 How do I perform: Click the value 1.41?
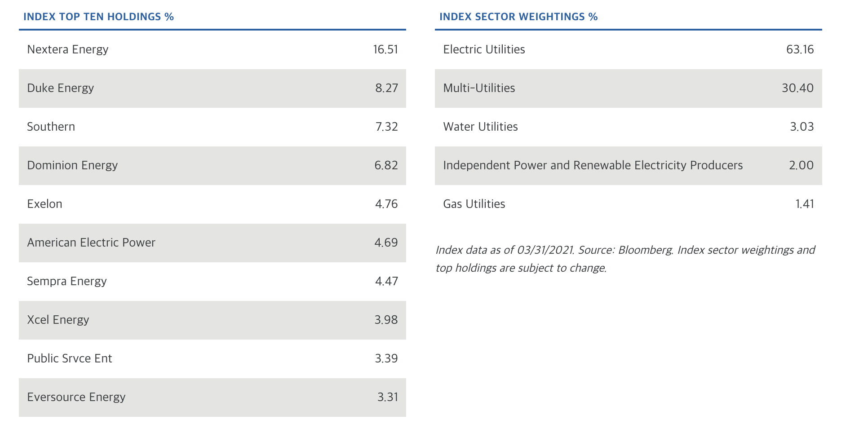click(x=805, y=204)
